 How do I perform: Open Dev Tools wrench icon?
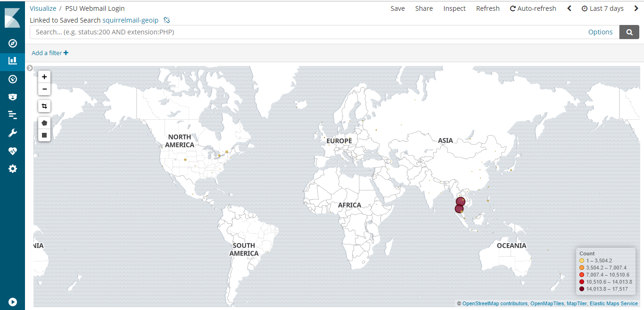(13, 133)
